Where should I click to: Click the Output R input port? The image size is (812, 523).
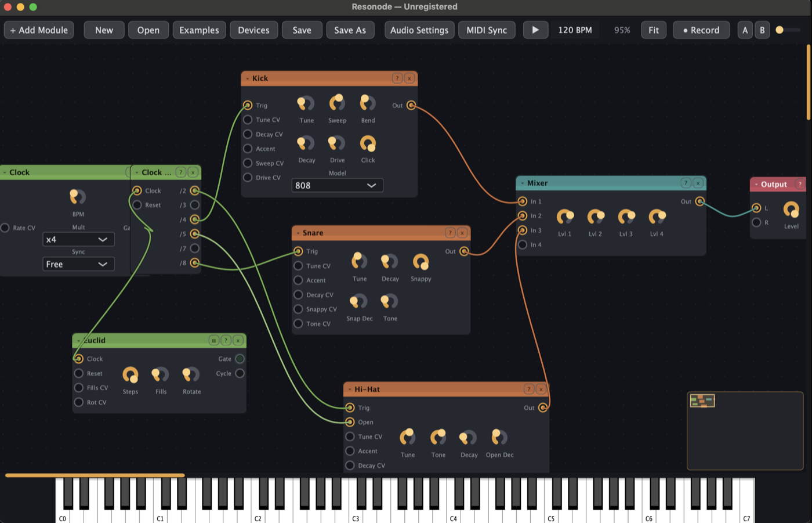pyautogui.click(x=756, y=222)
